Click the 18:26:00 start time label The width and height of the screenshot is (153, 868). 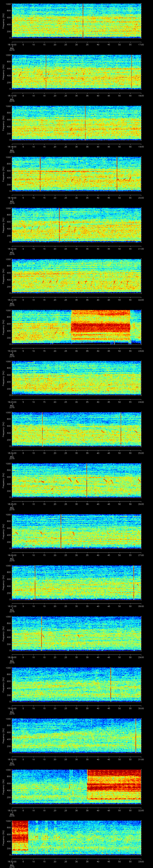pos(12,555)
